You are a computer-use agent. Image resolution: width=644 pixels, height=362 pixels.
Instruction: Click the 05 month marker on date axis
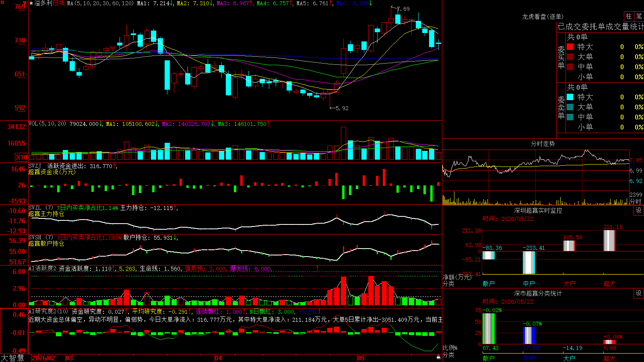point(361,358)
